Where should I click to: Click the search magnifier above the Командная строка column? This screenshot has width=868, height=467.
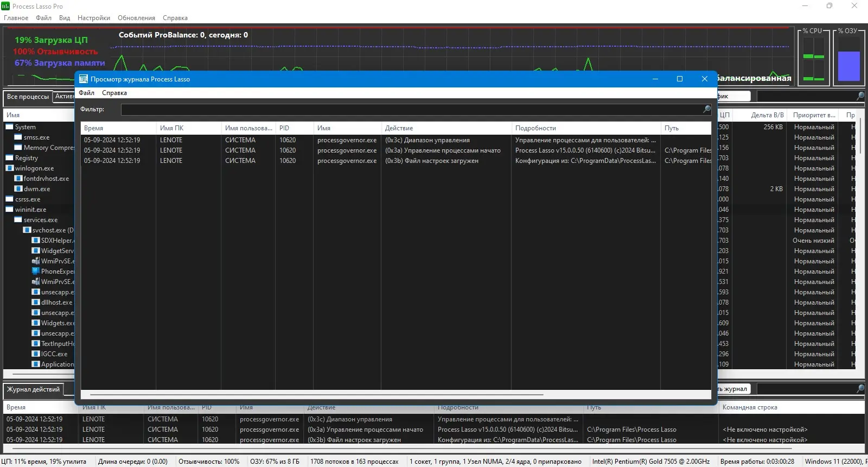tap(860, 389)
